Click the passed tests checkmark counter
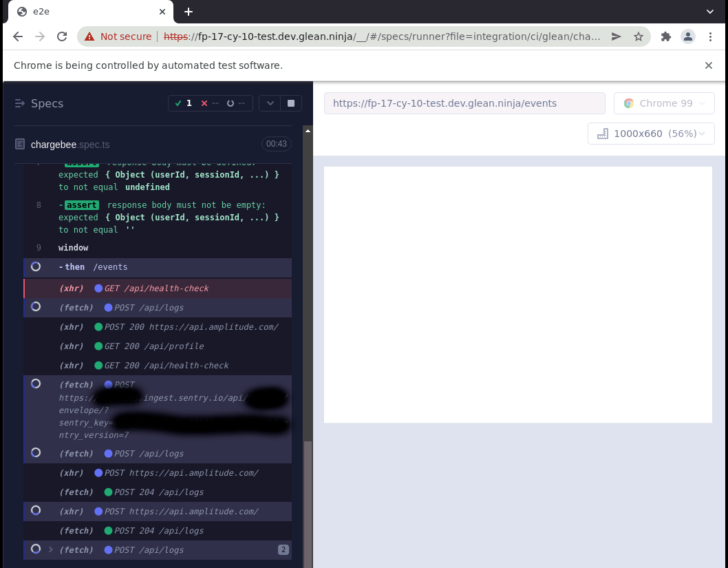Screen dimensions: 728x568 [184, 103]
